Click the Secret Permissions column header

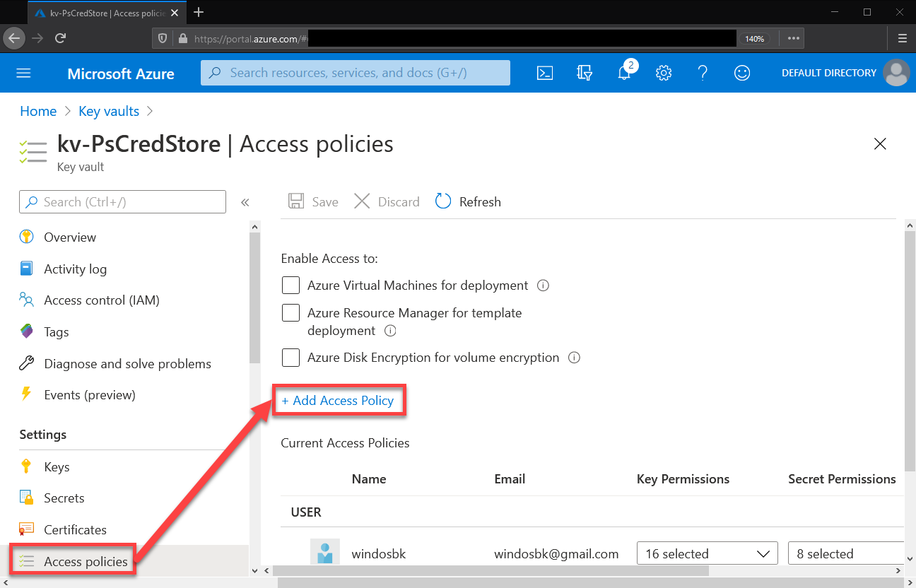tap(842, 479)
